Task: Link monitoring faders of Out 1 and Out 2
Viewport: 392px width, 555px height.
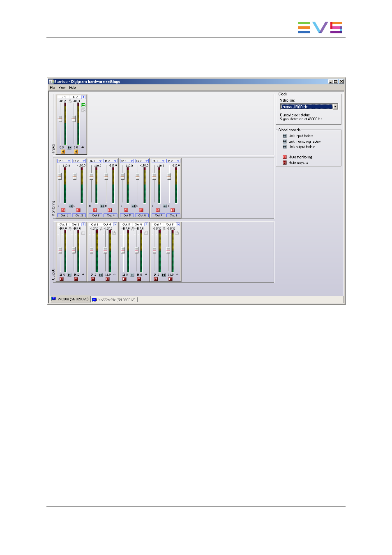Action: (71, 206)
